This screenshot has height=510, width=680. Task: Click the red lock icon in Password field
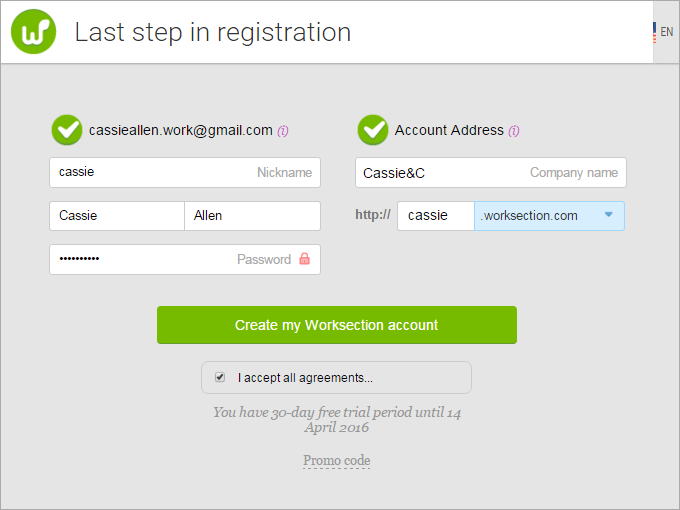tap(305, 259)
